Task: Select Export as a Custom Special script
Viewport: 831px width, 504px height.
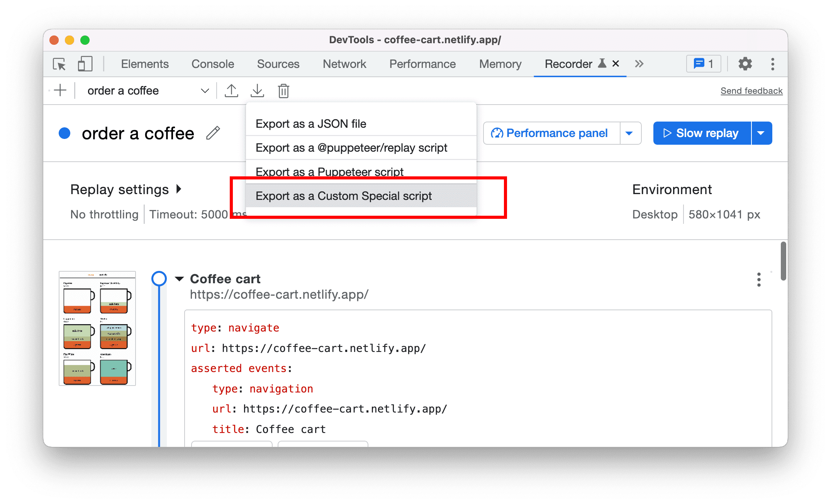Action: pos(344,196)
